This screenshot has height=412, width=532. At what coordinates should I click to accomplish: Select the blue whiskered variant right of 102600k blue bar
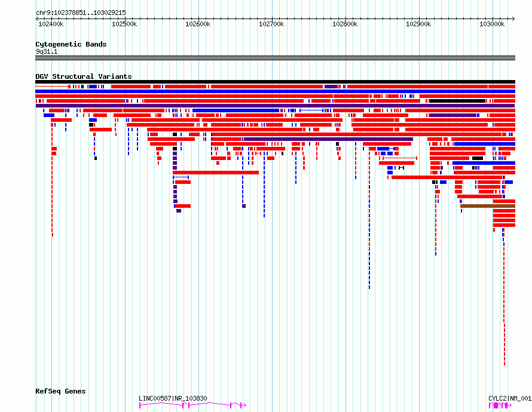[311, 110]
